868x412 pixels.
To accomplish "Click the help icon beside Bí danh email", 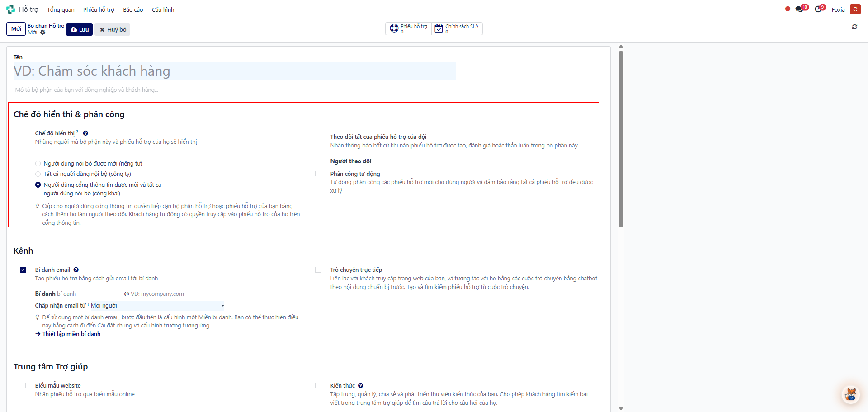I will click(76, 270).
